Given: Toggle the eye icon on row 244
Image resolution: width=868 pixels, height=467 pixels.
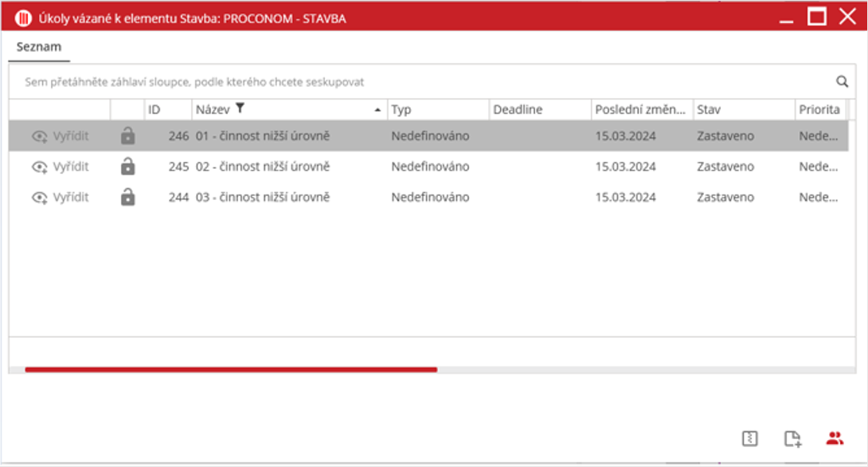Looking at the screenshot, I should pyautogui.click(x=40, y=198).
